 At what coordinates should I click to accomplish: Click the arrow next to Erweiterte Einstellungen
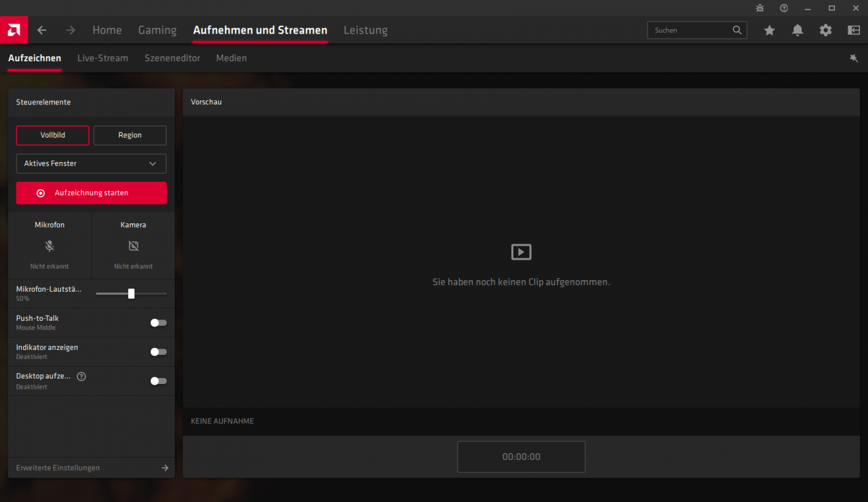coord(165,467)
